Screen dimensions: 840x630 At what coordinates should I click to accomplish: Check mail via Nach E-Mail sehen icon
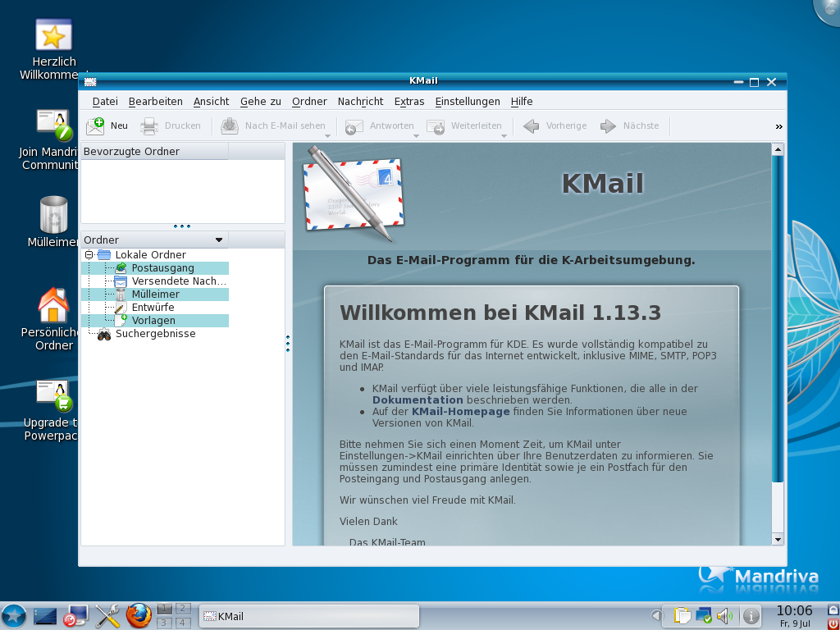point(231,126)
